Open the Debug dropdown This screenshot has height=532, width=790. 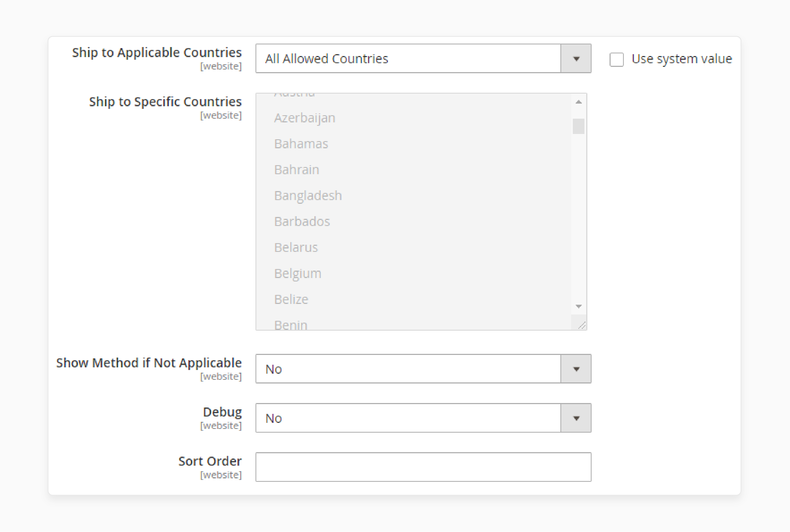pos(423,418)
